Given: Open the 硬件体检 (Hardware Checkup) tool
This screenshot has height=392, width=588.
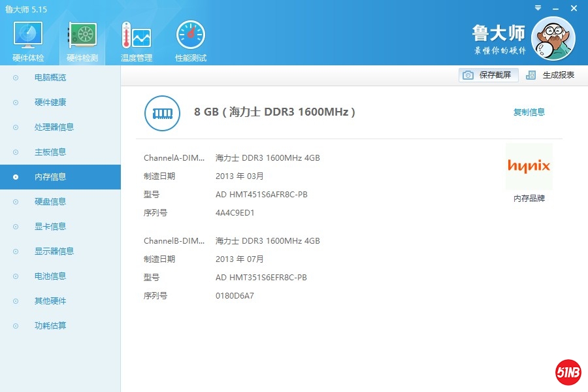Looking at the screenshot, I should pos(27,36).
